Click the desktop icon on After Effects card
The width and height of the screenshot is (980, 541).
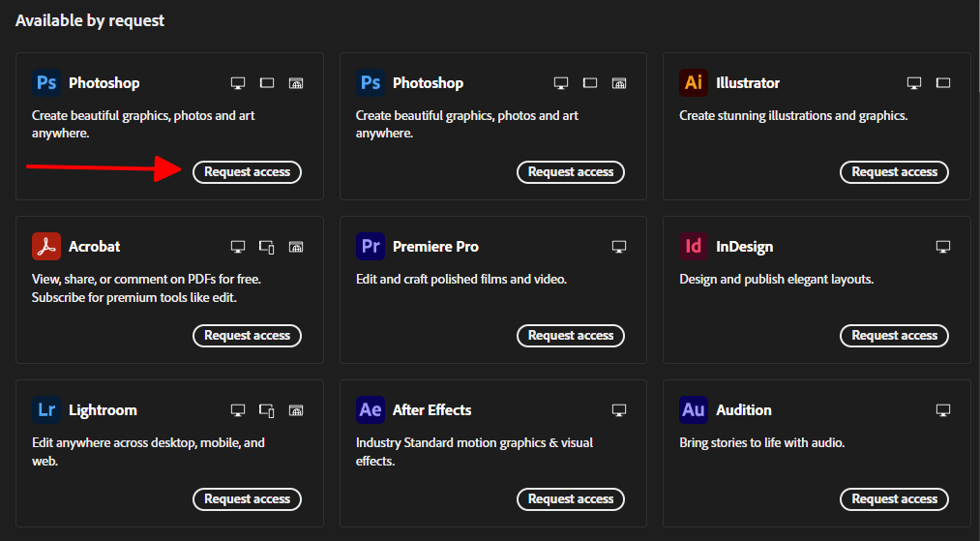pos(619,410)
